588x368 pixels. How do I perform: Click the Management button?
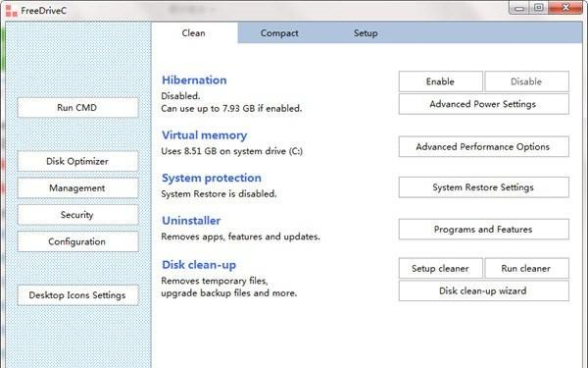[77, 187]
